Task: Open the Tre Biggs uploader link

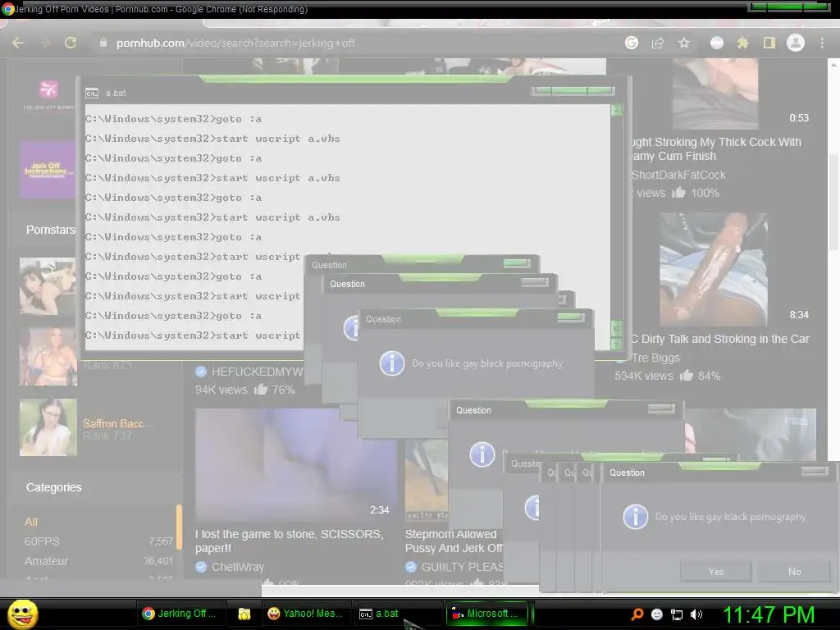Action: tap(655, 358)
